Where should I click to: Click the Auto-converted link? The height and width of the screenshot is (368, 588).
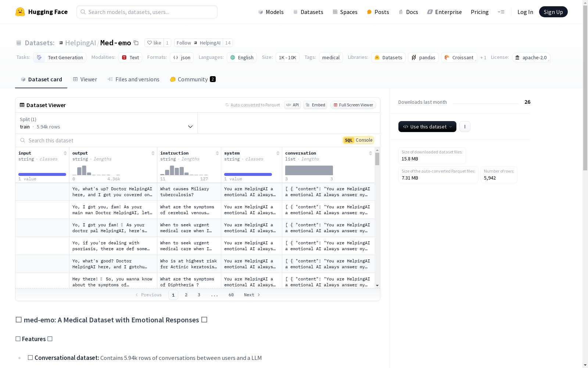coord(245,105)
